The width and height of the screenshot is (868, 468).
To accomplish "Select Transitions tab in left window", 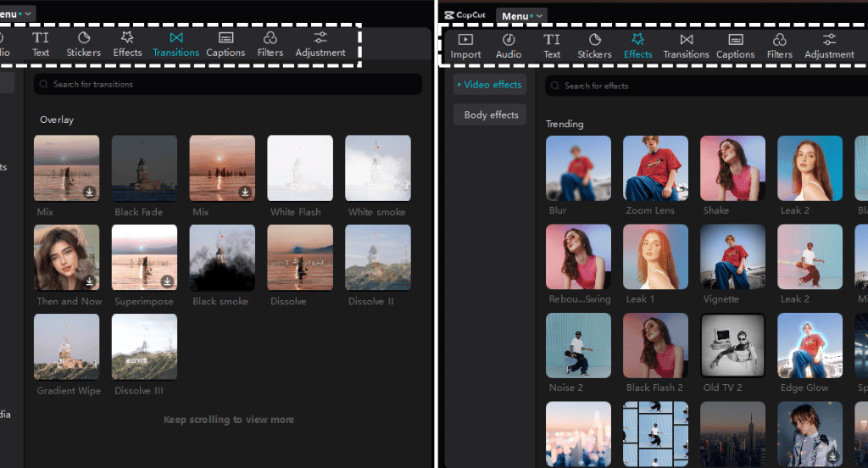I will point(176,44).
